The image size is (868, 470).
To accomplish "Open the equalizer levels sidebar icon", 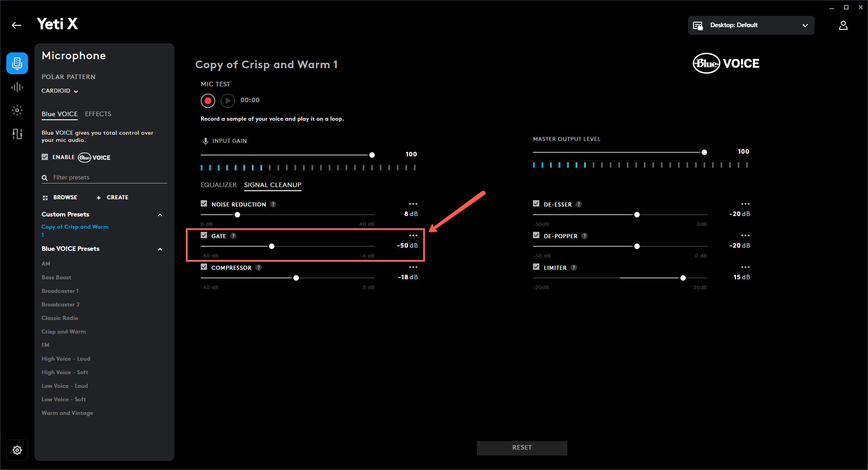I will [17, 134].
